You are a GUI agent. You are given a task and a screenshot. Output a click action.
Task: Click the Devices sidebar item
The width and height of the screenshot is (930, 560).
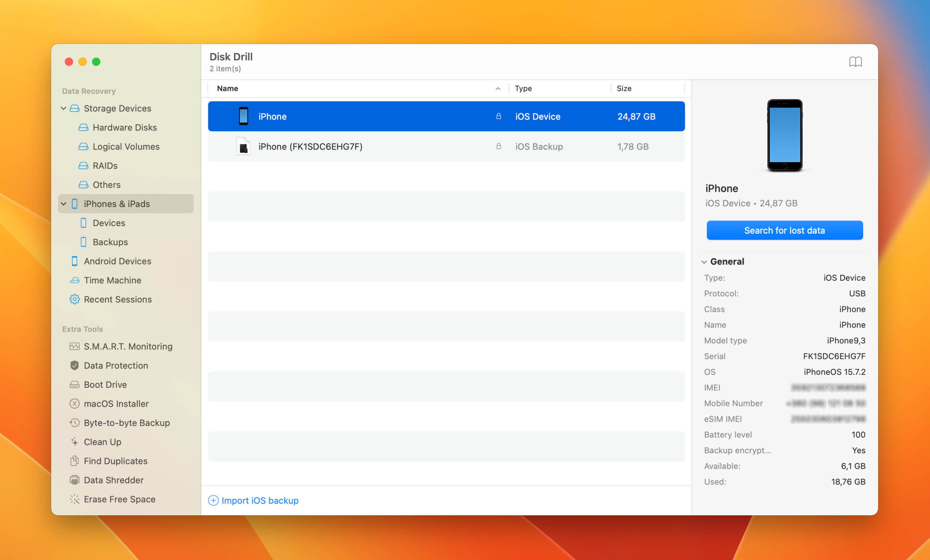(108, 223)
